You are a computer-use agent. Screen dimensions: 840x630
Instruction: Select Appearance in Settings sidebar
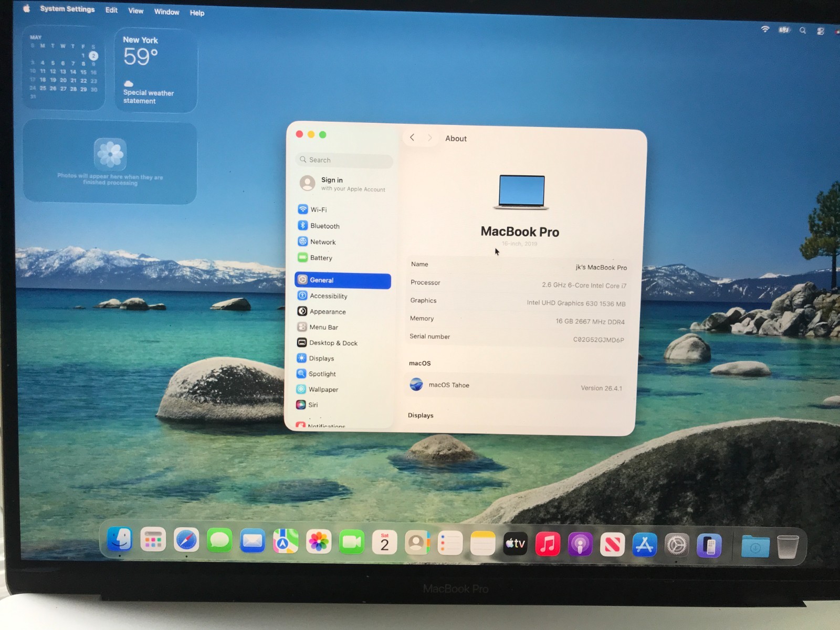343,312
